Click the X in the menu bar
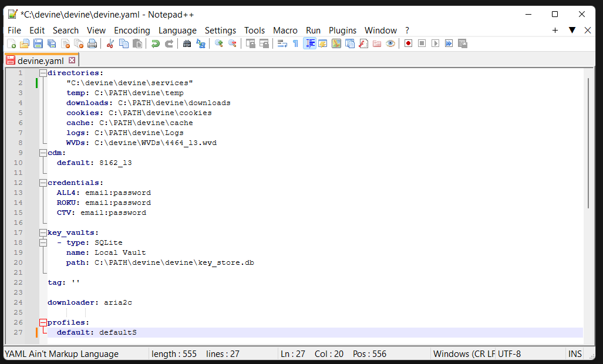Screen dimensions: 603x364 click(x=588, y=31)
